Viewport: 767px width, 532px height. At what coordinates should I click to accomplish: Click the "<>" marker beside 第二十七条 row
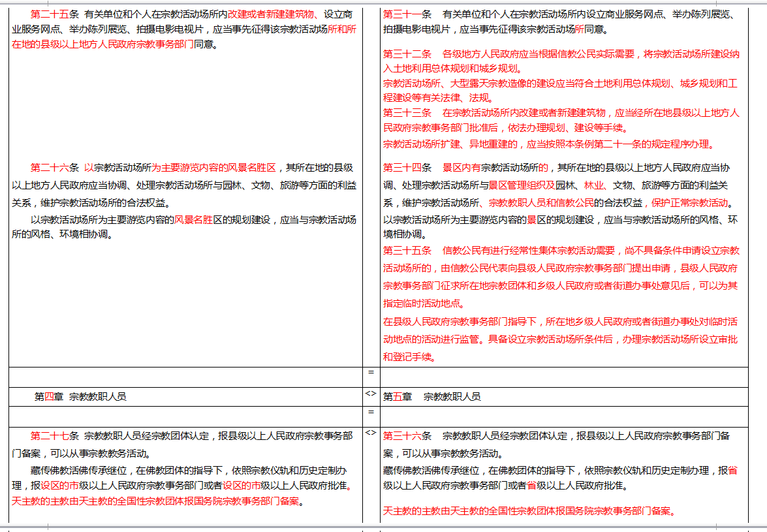pyautogui.click(x=371, y=432)
